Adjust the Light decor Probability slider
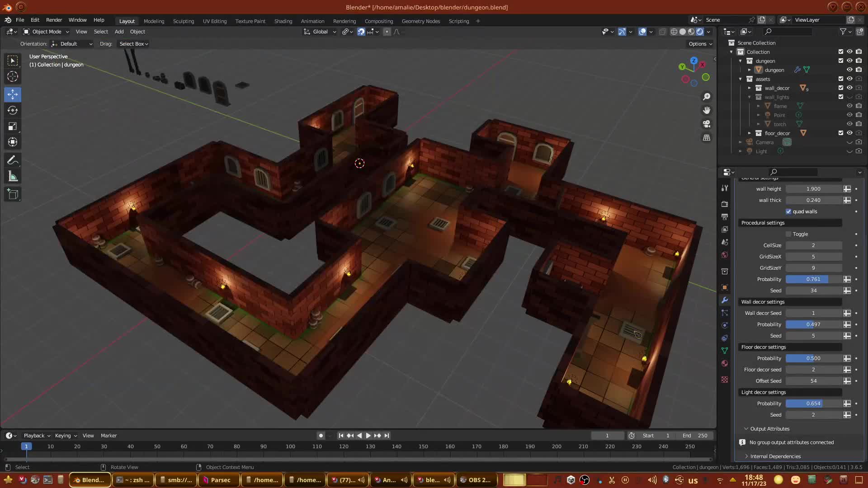The width and height of the screenshot is (868, 488). (x=813, y=404)
